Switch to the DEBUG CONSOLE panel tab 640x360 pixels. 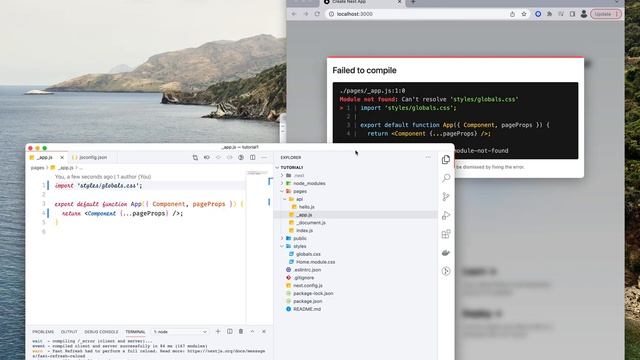point(101,332)
